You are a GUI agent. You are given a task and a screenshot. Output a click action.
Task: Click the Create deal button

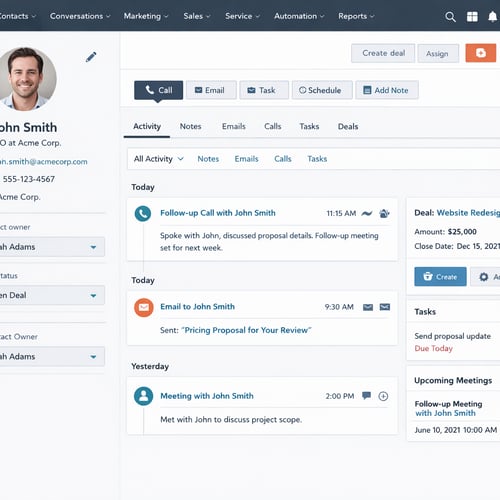pyautogui.click(x=383, y=53)
